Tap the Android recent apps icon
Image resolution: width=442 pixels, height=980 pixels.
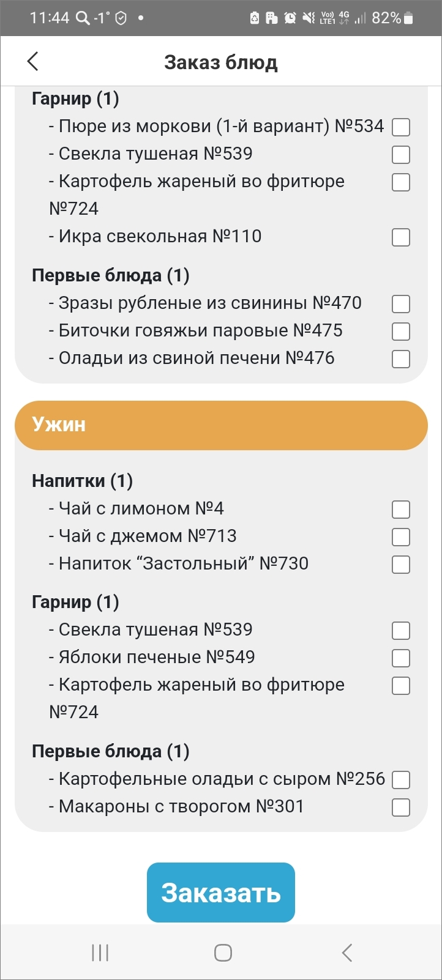coord(100,952)
